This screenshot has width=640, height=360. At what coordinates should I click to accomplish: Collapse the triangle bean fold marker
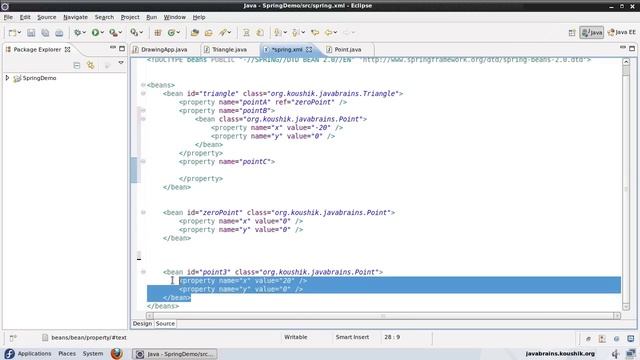click(x=143, y=93)
